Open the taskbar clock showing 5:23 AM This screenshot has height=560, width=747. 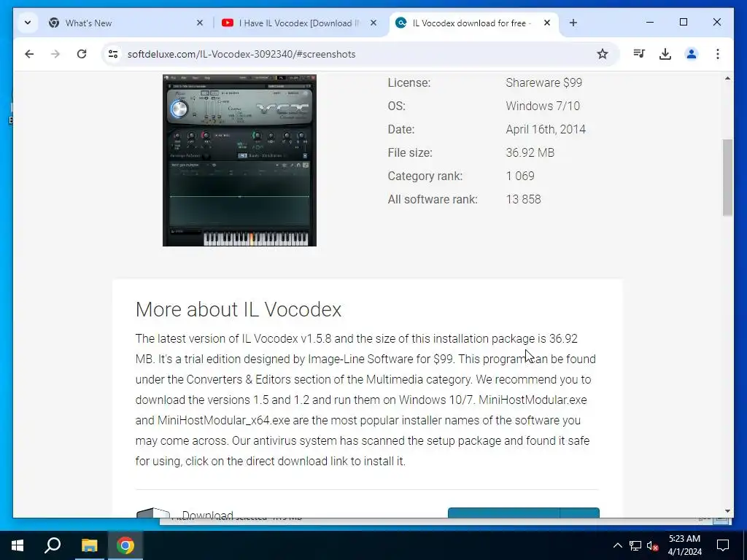pos(684,545)
